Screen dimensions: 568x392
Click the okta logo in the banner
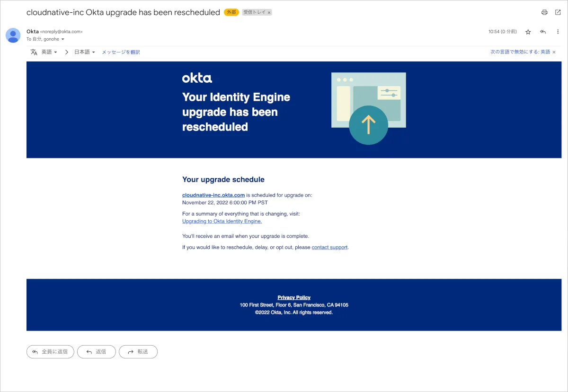pos(197,78)
